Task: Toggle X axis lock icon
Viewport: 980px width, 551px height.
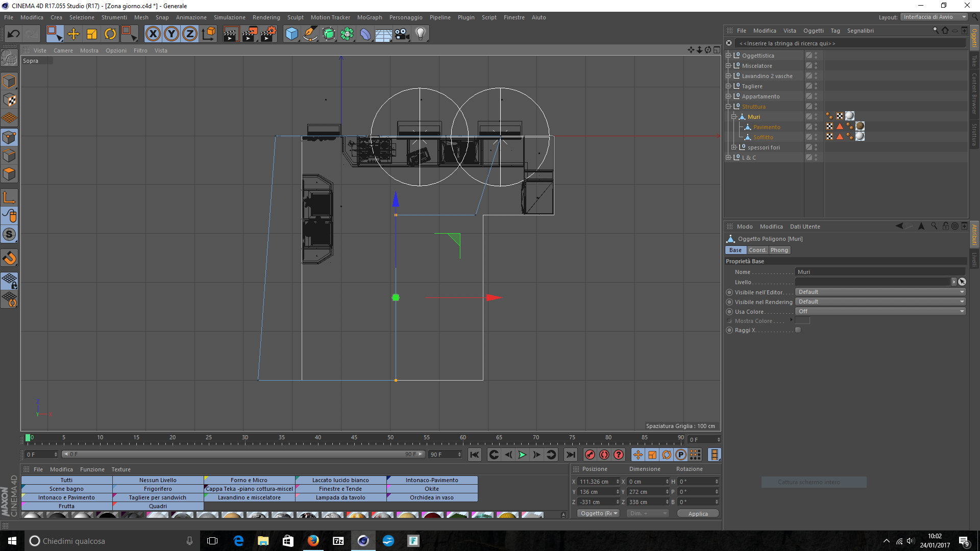Action: pyautogui.click(x=153, y=34)
